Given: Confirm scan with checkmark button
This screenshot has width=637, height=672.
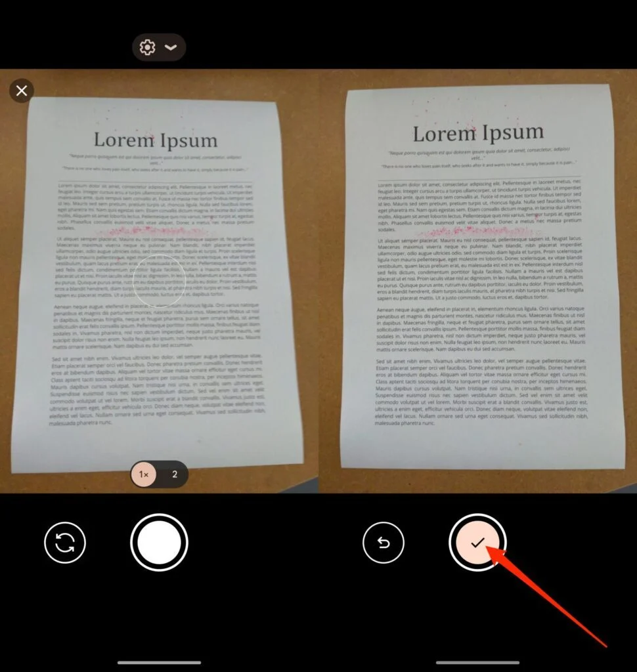Looking at the screenshot, I should [477, 543].
